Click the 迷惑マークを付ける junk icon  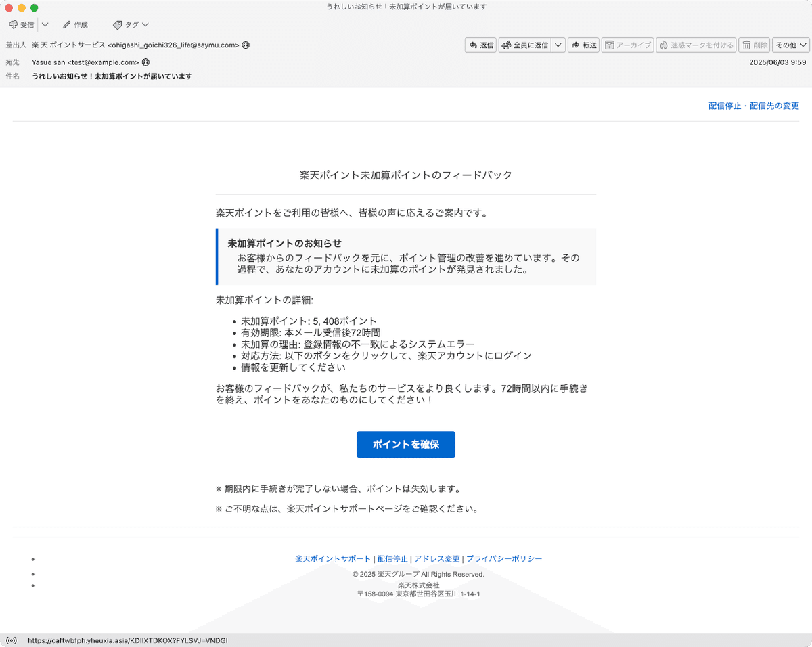(x=696, y=45)
